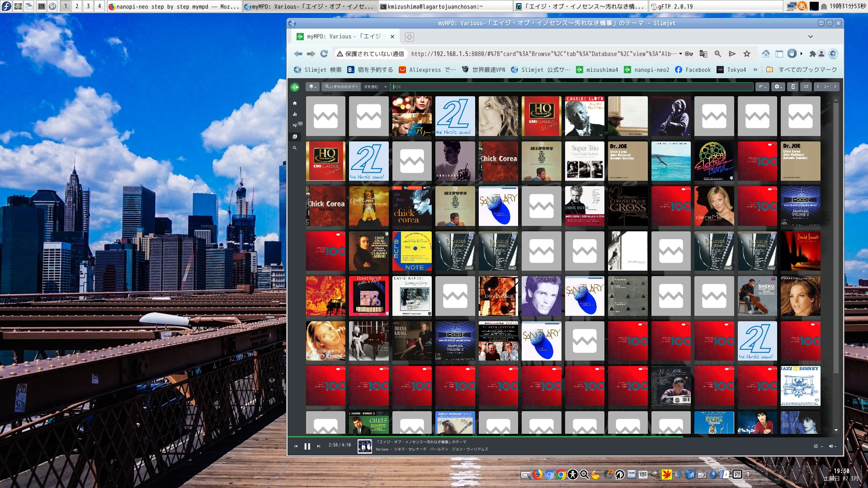Open Queue view in sidebar
The height and width of the screenshot is (488, 868).
coord(295,125)
